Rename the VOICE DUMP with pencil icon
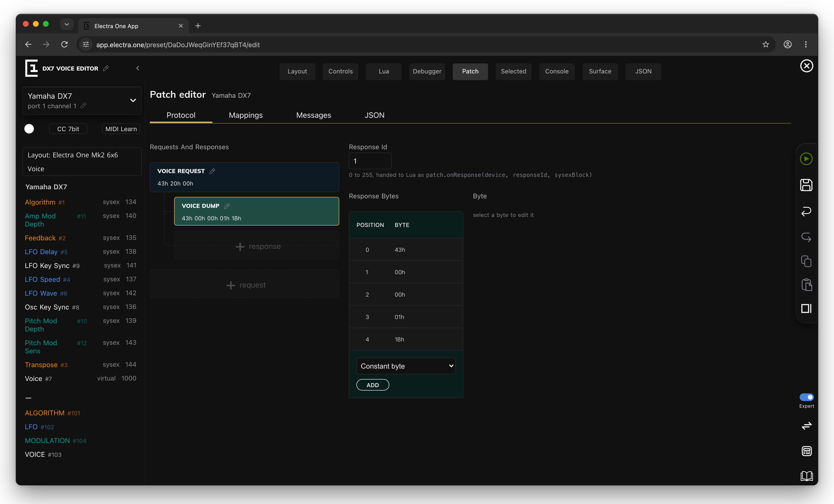Viewport: 834px width, 504px height. (227, 206)
